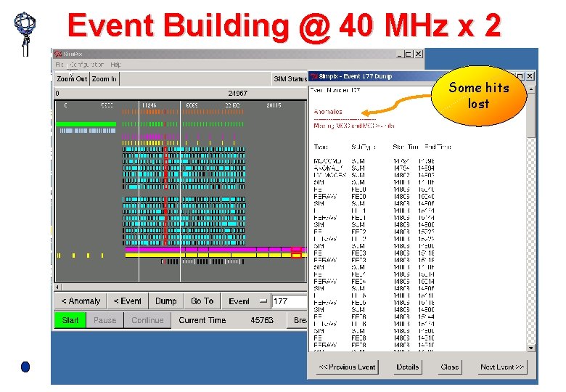This screenshot has width=566, height=392.
Task: Click the 'SubType' column header
Action: [x=364, y=147]
